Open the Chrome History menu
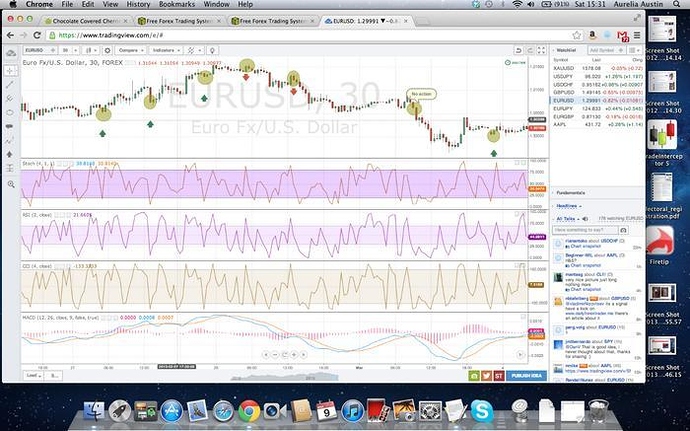The image size is (690, 431). (x=138, y=4)
